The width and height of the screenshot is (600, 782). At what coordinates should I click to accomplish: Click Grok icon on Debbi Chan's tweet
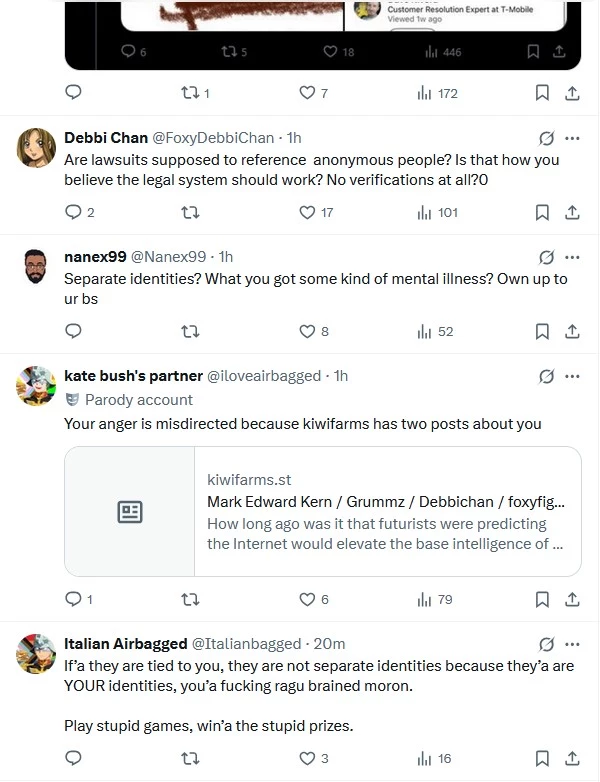(546, 138)
